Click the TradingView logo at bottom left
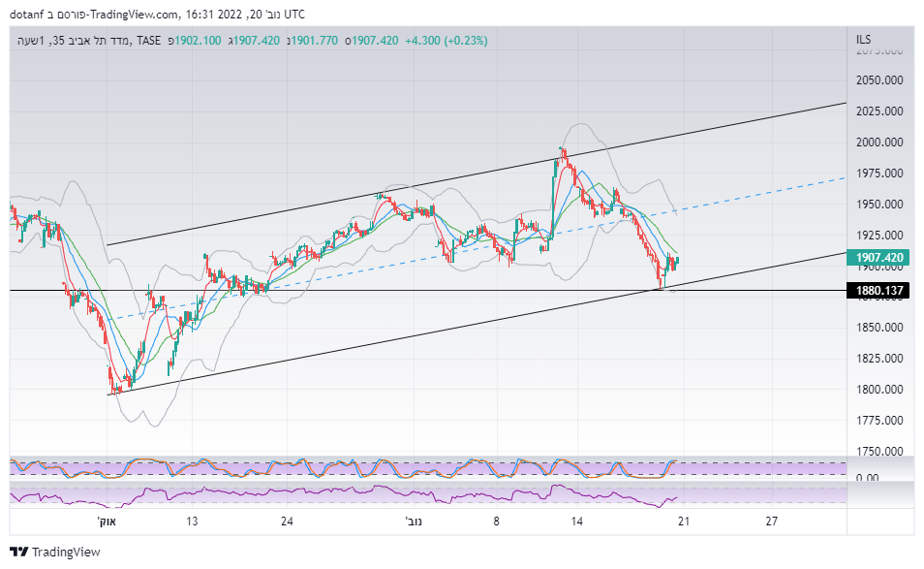The width and height of the screenshot is (924, 569). (55, 552)
